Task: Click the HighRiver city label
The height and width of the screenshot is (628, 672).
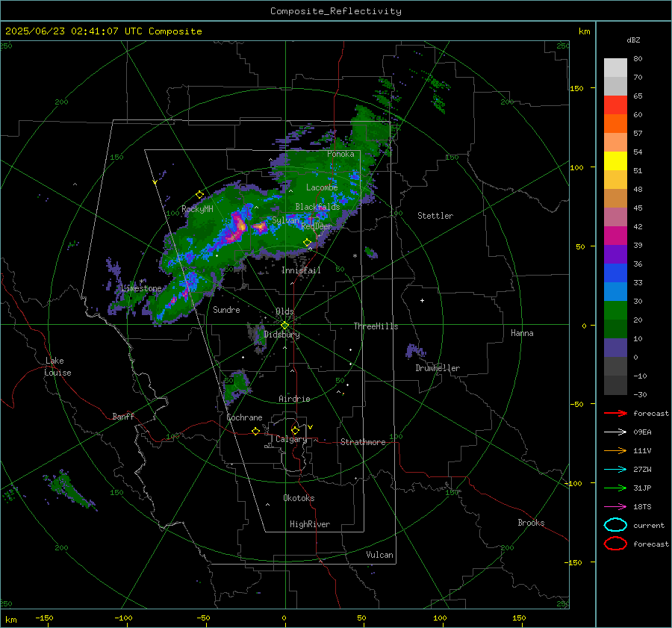Action: 310,524
